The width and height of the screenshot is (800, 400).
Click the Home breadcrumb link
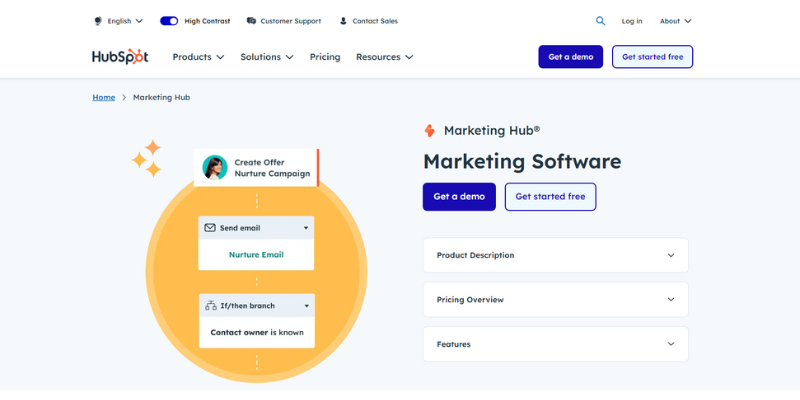click(104, 97)
